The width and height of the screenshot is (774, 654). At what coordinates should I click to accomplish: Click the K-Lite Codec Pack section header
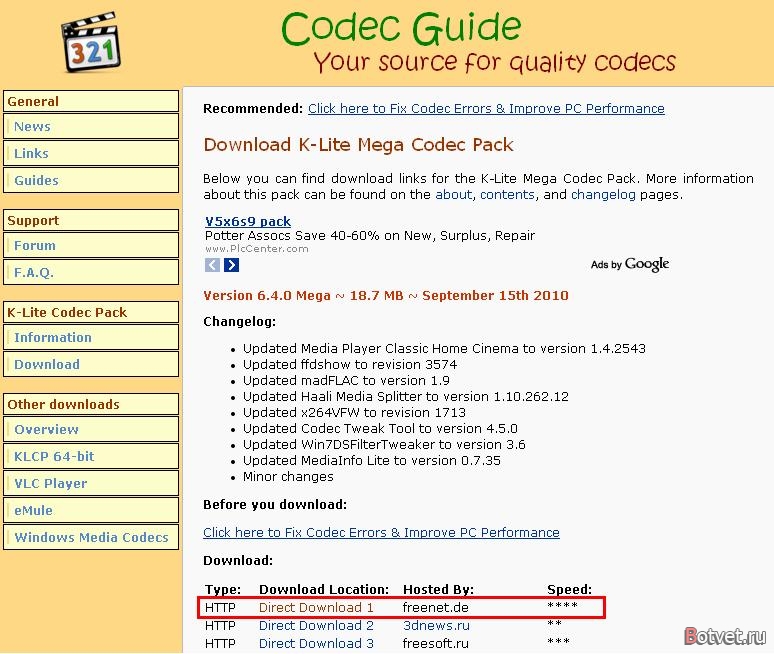pos(91,312)
